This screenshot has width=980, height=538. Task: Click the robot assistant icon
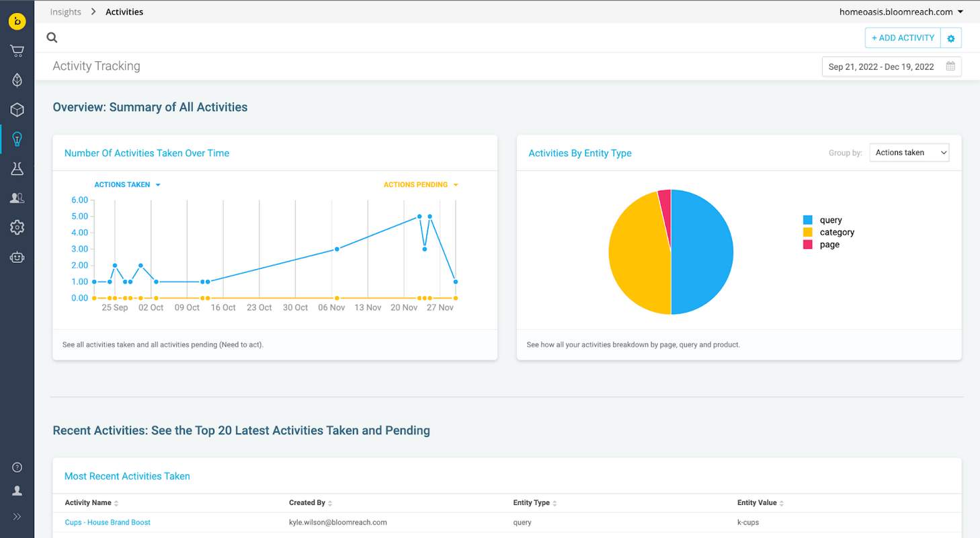[x=17, y=257]
